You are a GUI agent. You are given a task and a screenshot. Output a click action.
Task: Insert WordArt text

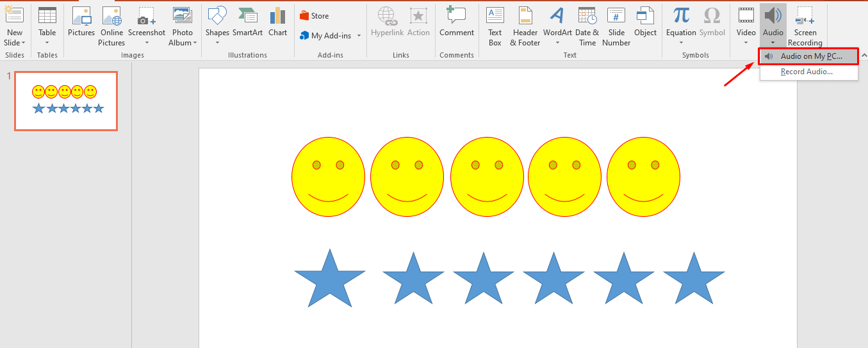coord(557,26)
